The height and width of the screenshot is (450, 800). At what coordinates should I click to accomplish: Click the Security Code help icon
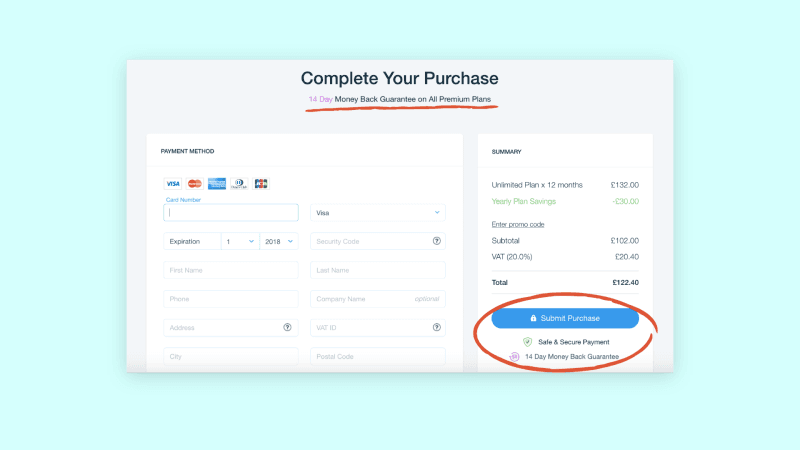pyautogui.click(x=437, y=241)
